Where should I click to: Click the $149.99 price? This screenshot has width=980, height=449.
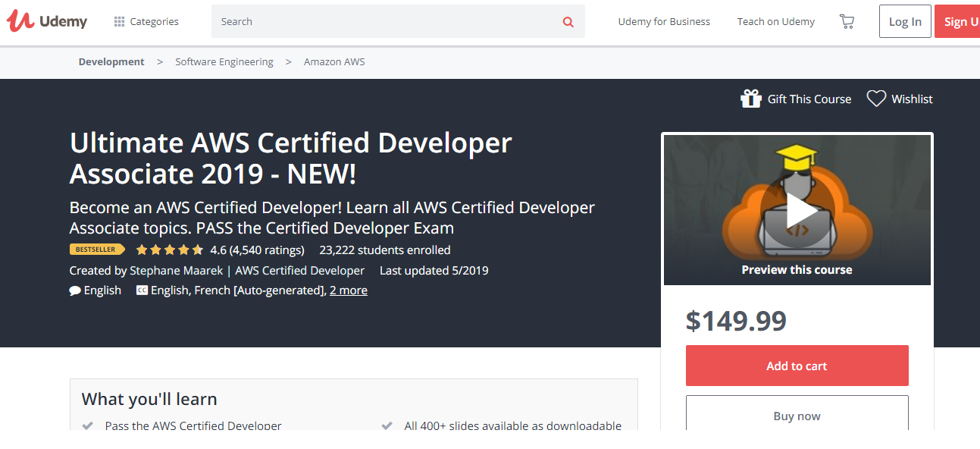coord(736,321)
